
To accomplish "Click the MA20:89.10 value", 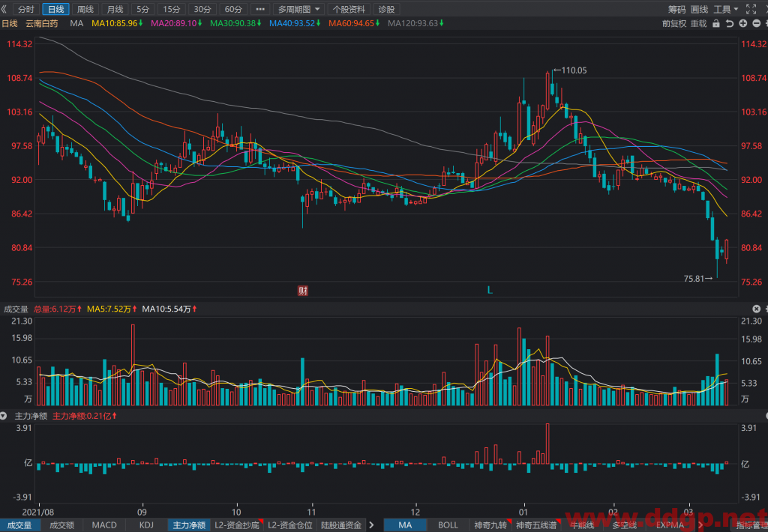I will click(176, 23).
